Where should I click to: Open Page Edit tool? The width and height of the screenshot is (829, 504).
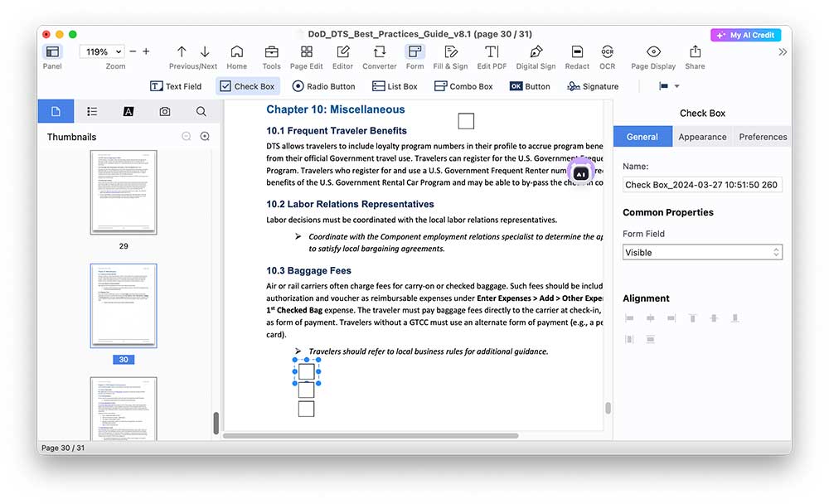(x=307, y=51)
